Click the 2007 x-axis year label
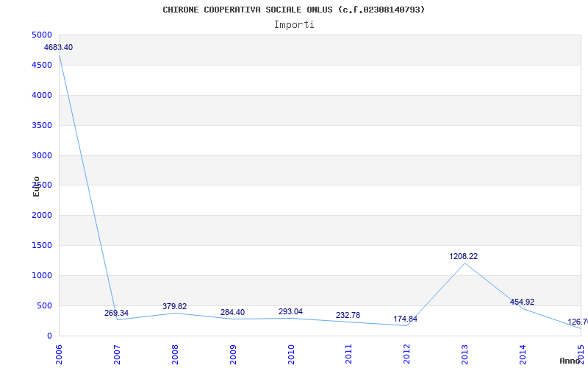 117,354
